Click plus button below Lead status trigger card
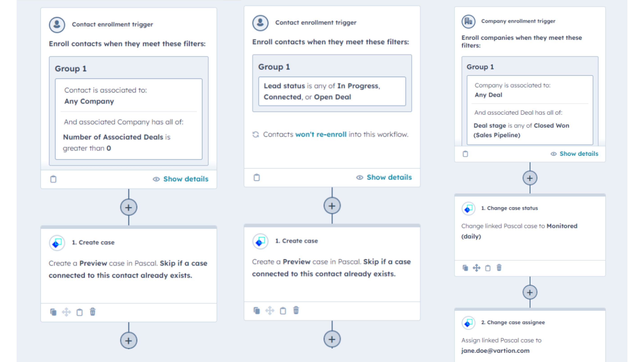This screenshot has width=644, height=362. tap(332, 206)
